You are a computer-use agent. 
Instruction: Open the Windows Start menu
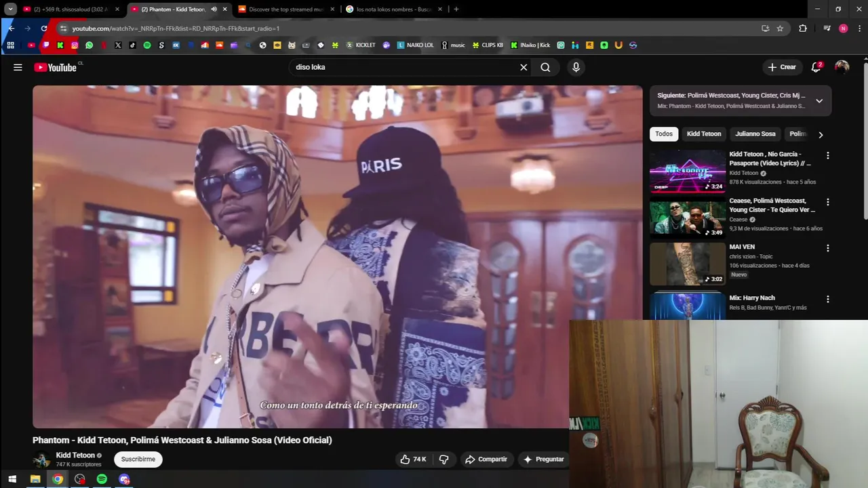tap(12, 479)
